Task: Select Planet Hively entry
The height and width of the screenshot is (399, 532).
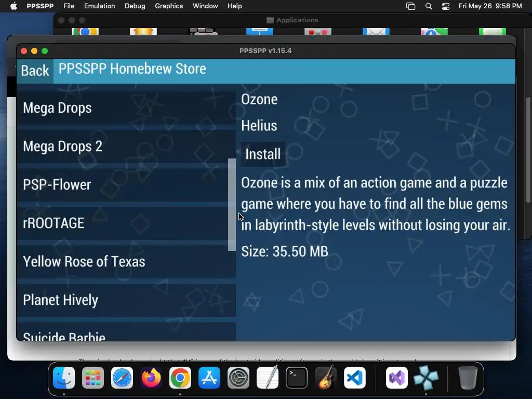Action: point(126,300)
